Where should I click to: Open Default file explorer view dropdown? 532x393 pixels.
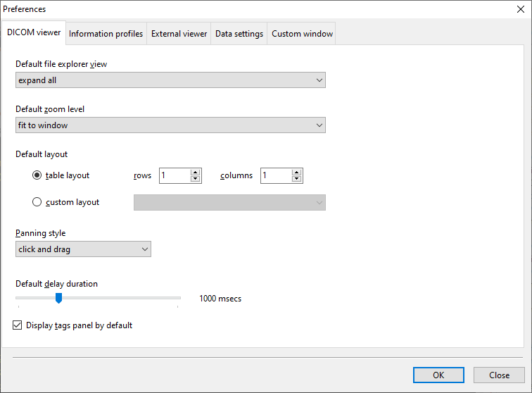pyautogui.click(x=170, y=80)
